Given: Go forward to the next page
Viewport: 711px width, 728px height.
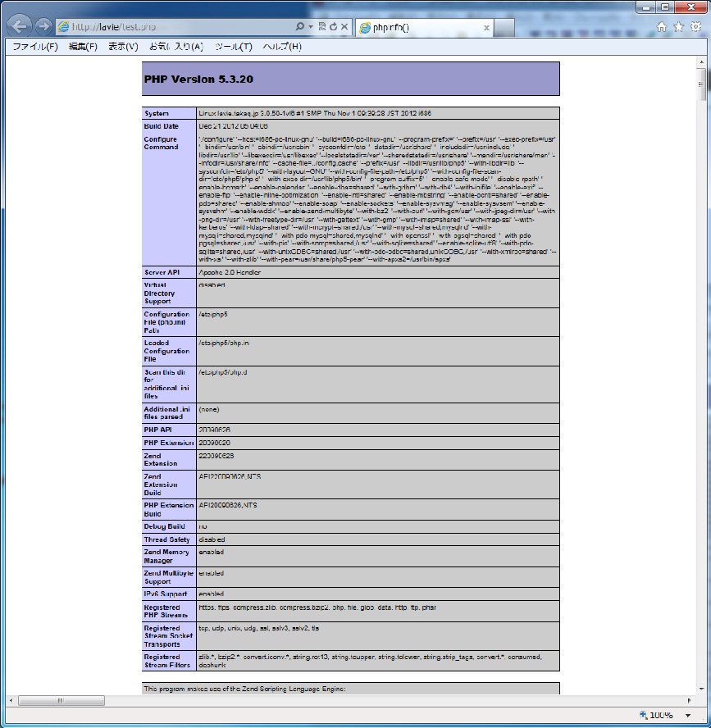Looking at the screenshot, I should (x=43, y=26).
